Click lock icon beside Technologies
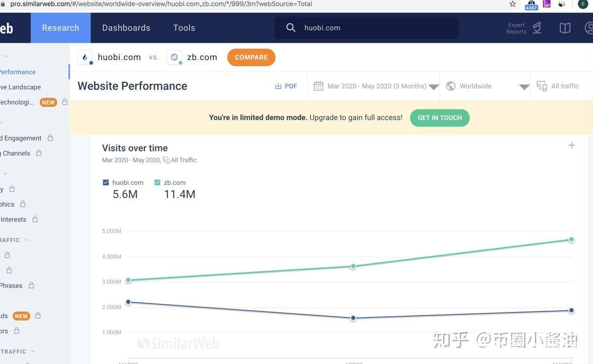Screen dimensions: 593x364 (65, 102)
